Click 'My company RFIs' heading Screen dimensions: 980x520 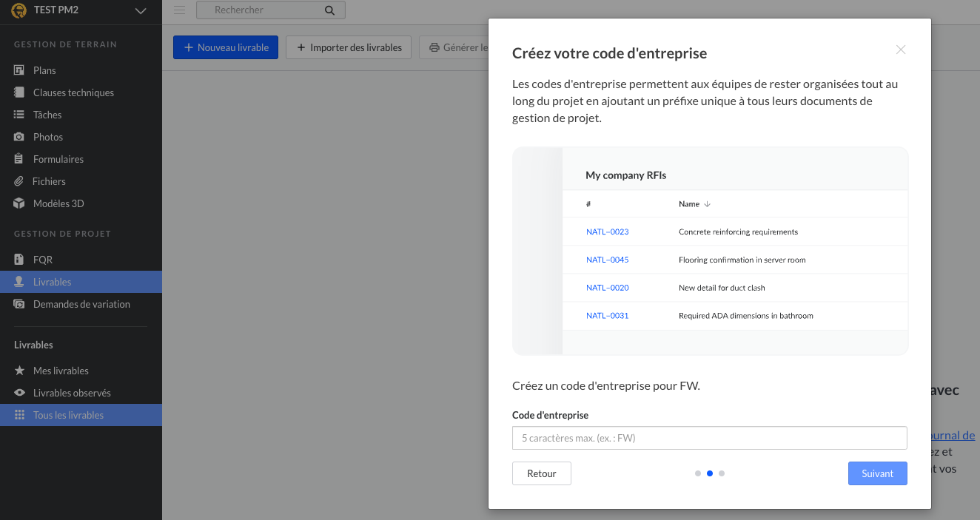pos(626,175)
